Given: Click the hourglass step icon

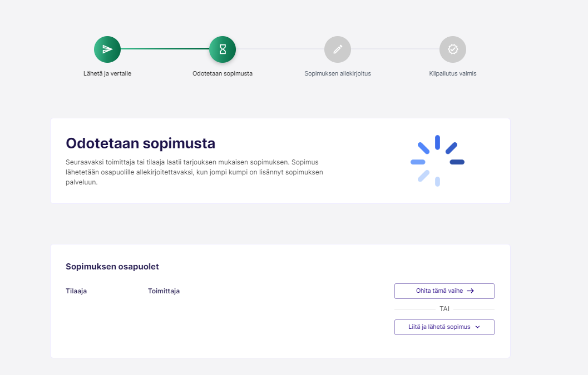Looking at the screenshot, I should 223,49.
